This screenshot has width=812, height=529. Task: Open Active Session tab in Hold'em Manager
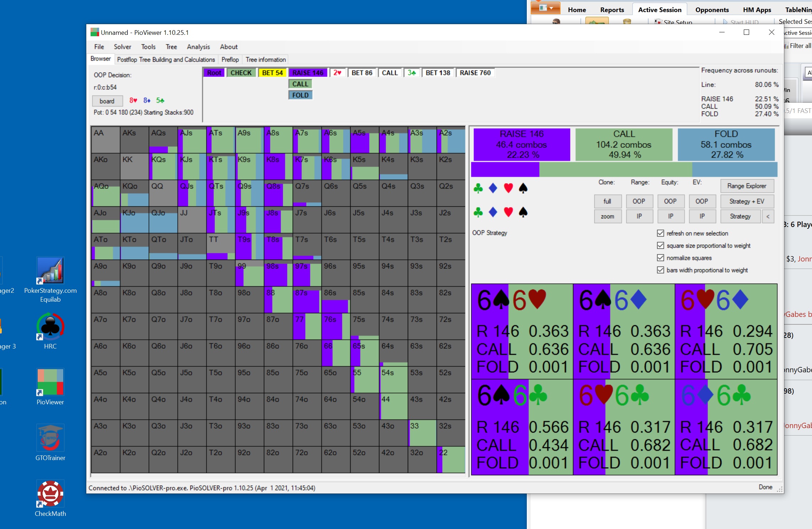[660, 10]
